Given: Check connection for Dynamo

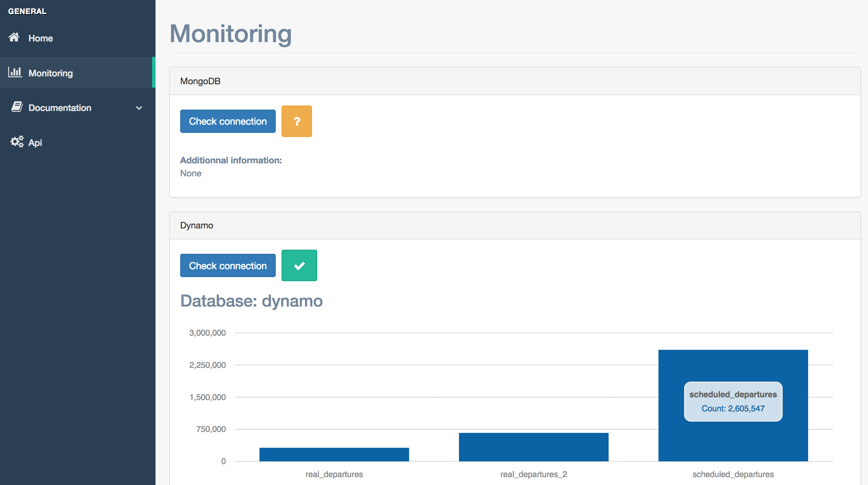Looking at the screenshot, I should tap(228, 265).
